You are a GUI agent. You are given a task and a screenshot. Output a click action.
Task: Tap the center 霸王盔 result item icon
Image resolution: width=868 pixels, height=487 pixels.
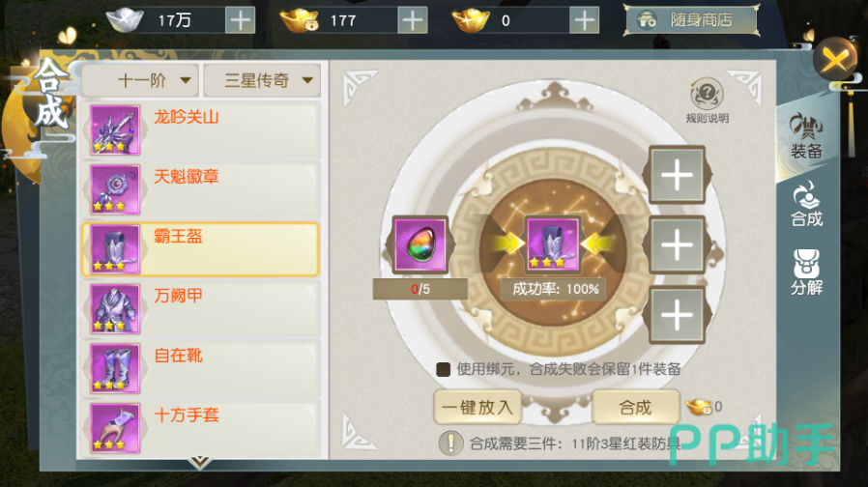tap(553, 243)
